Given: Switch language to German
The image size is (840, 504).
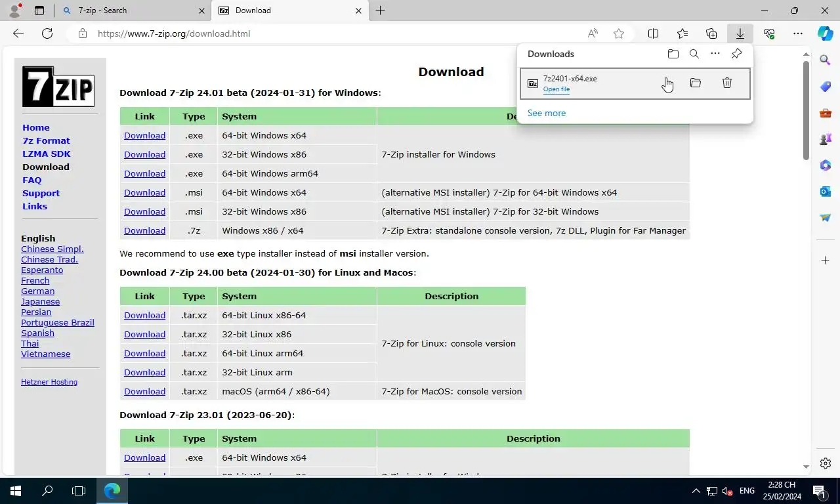Looking at the screenshot, I should click(x=38, y=291).
